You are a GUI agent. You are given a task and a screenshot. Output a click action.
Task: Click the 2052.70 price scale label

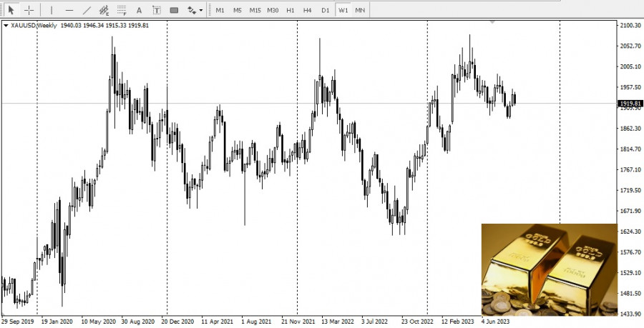[x=632, y=46]
